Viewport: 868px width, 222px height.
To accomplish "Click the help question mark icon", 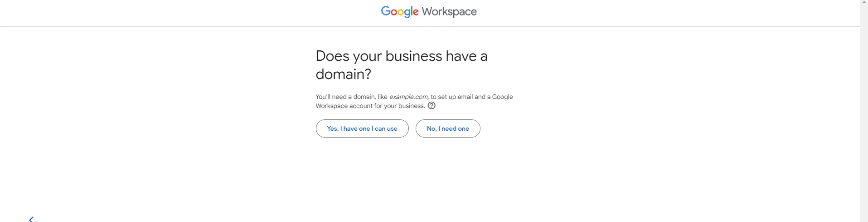I will [432, 106].
